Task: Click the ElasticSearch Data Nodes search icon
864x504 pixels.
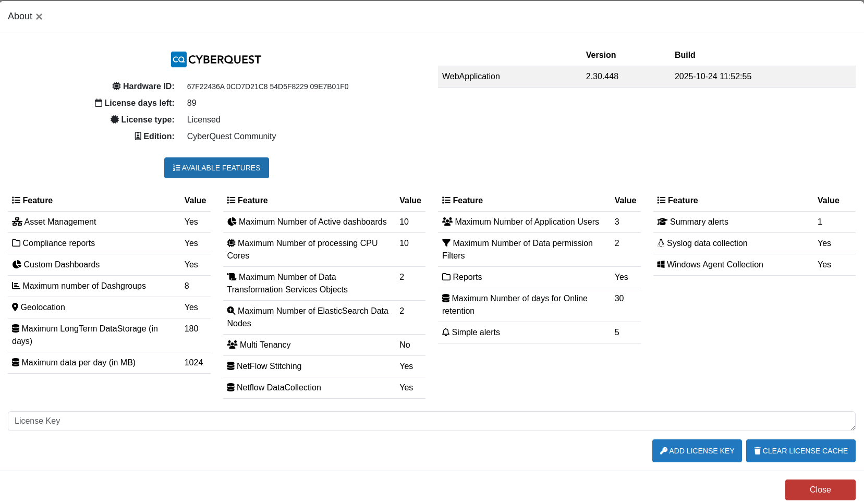Action: pos(231,311)
